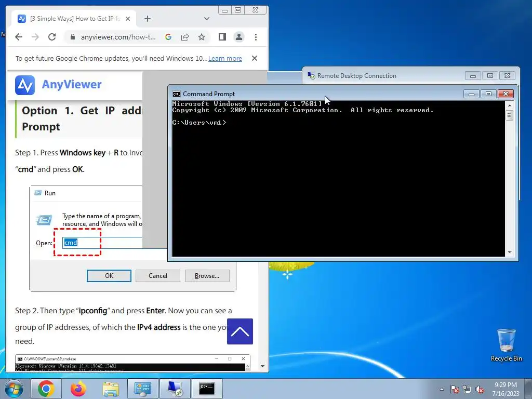Select the Recycle Bin desktop icon

(x=506, y=345)
